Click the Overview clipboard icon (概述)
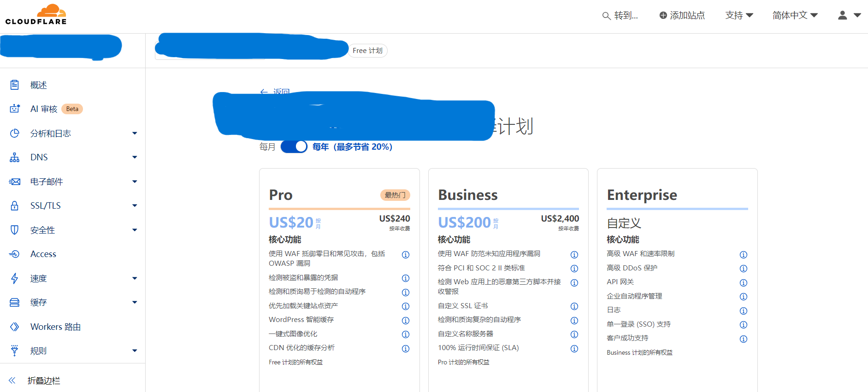Viewport: 868px width, 392px height. [15, 85]
